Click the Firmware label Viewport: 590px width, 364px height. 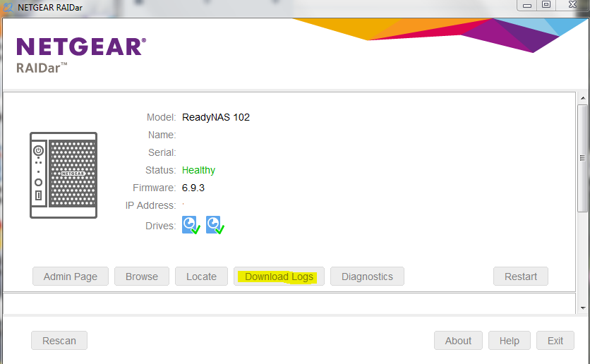click(155, 188)
